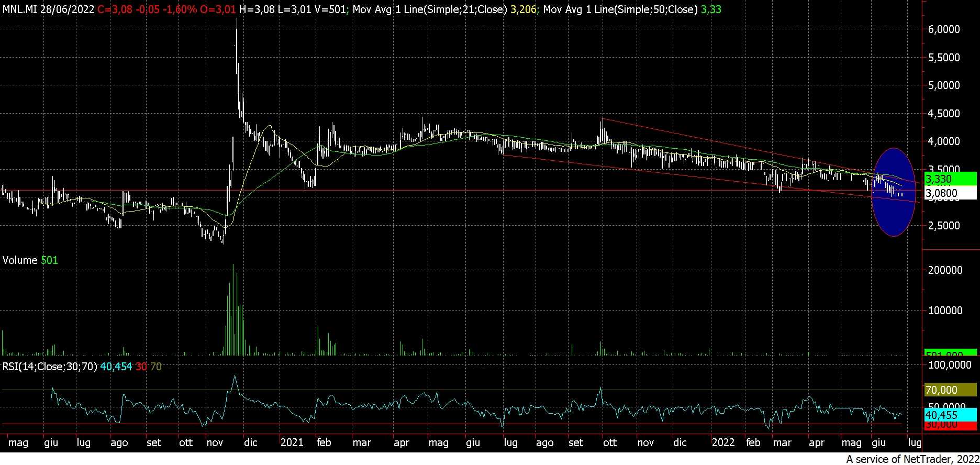Select the RSI(14;Close;30;70) indicator label

[50, 367]
